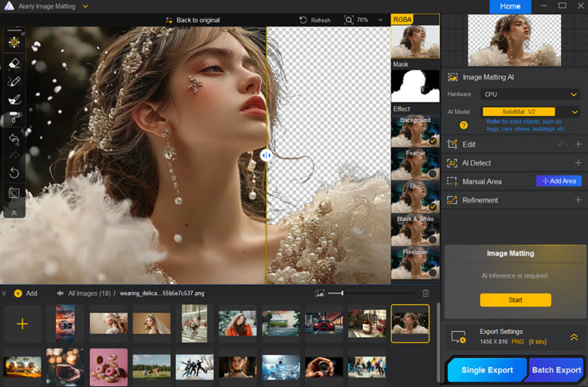Expand Export Settings with double chevron
The width and height of the screenshot is (588, 387).
coord(573,337)
